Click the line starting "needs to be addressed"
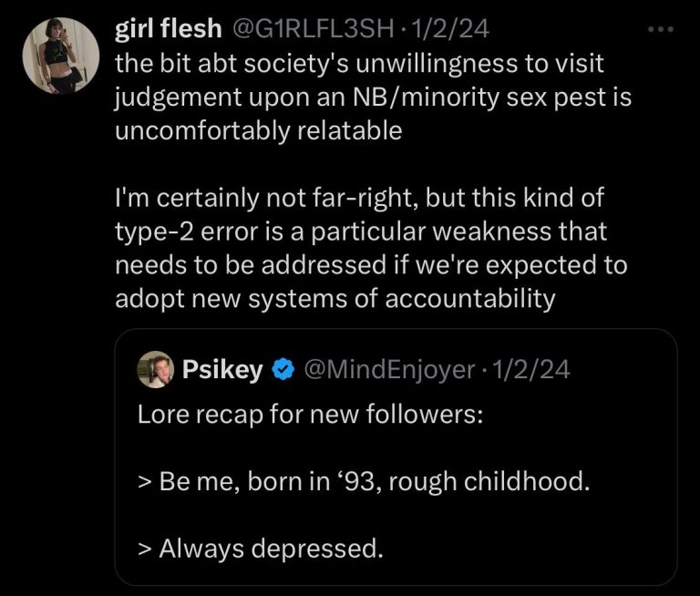The width and height of the screenshot is (700, 596). [372, 265]
